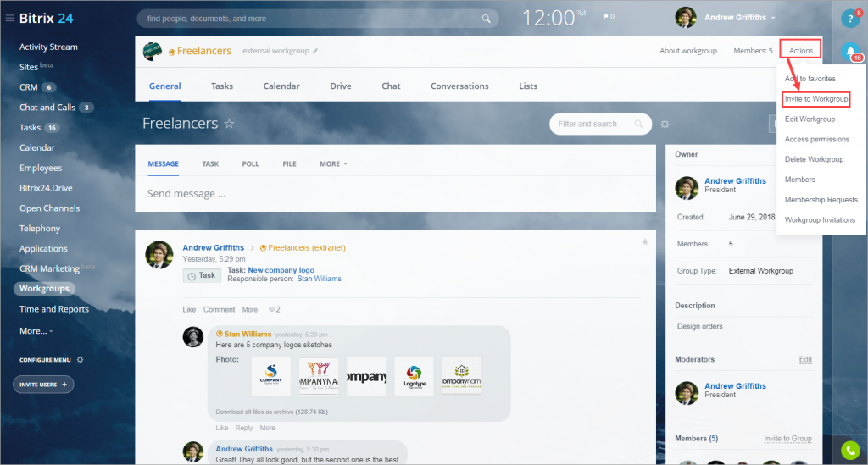Open Chat and Calls in sidebar

[47, 108]
